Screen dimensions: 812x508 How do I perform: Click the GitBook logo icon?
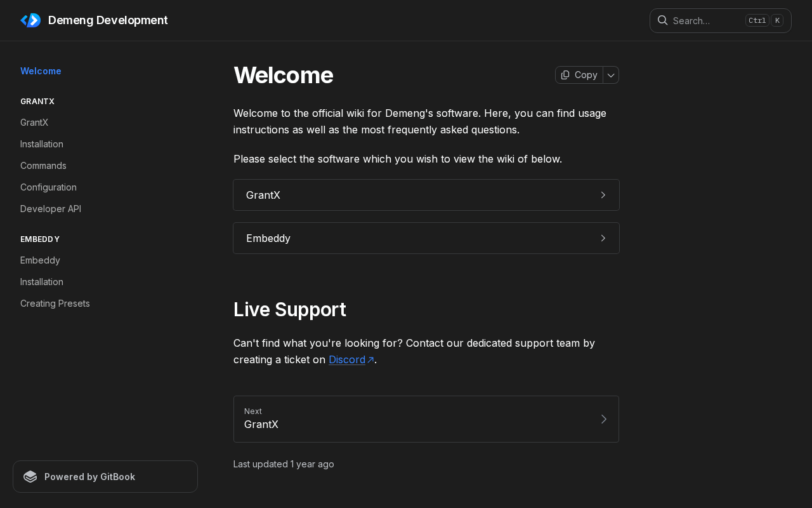coord(30,477)
